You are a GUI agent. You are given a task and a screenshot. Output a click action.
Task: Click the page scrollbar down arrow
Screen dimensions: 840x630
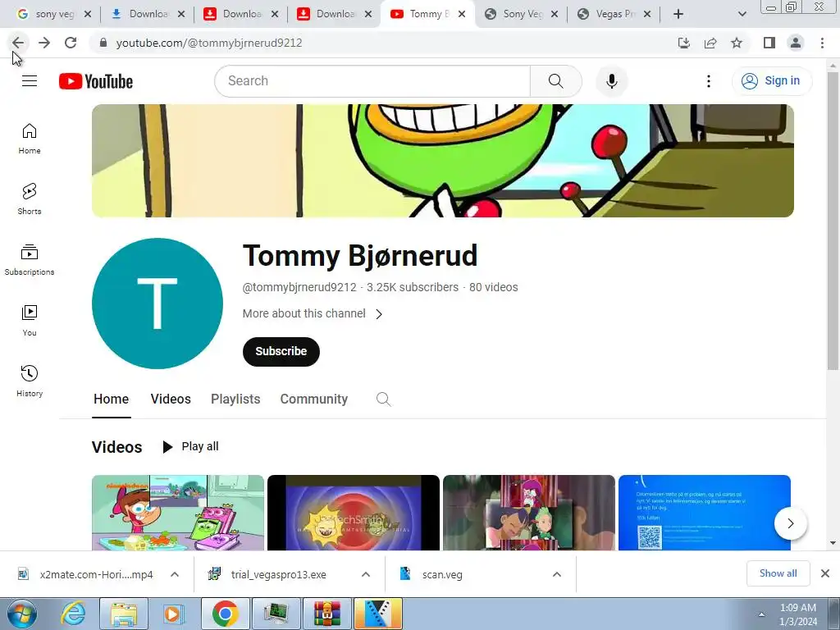coord(833,543)
